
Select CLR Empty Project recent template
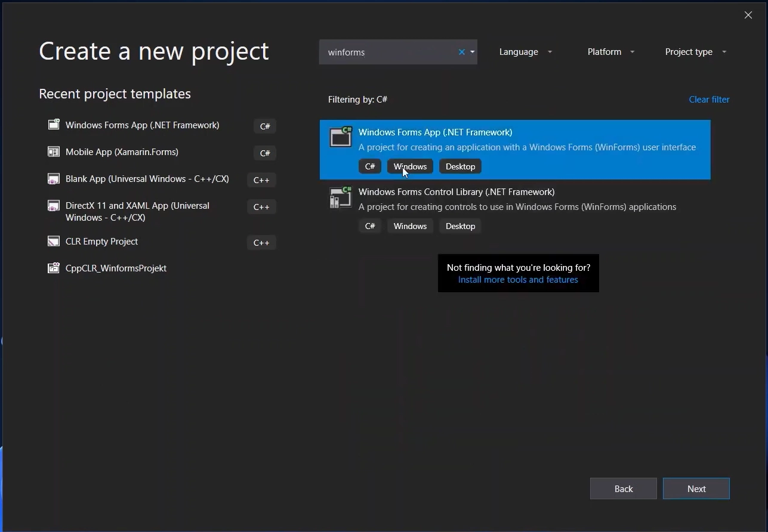(161, 242)
